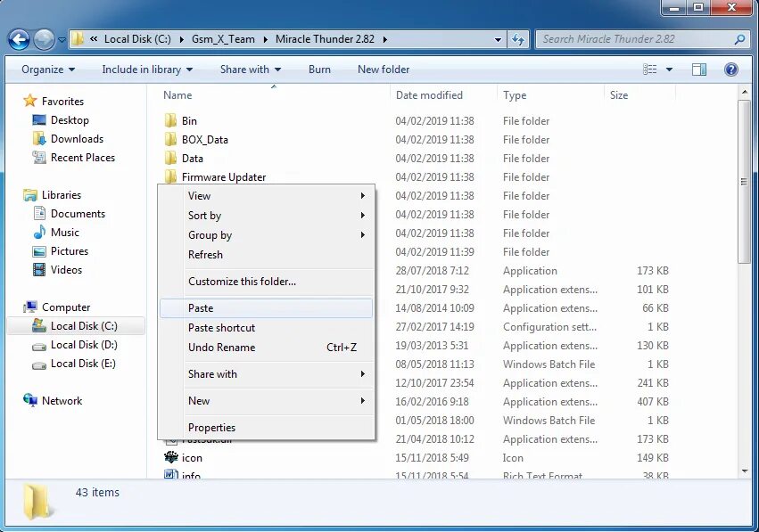Click the scrollbar up arrow
The width and height of the screenshot is (759, 532).
click(x=744, y=92)
